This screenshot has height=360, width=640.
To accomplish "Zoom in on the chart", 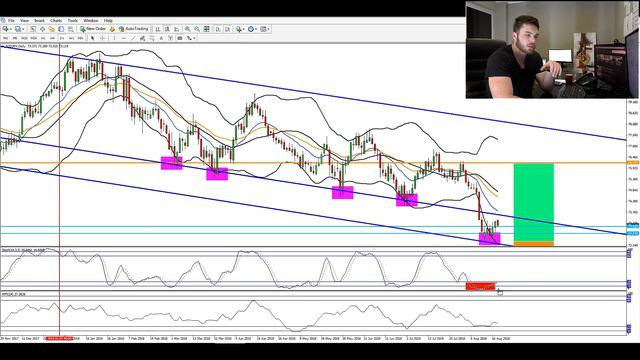I will pyautogui.click(x=187, y=29).
